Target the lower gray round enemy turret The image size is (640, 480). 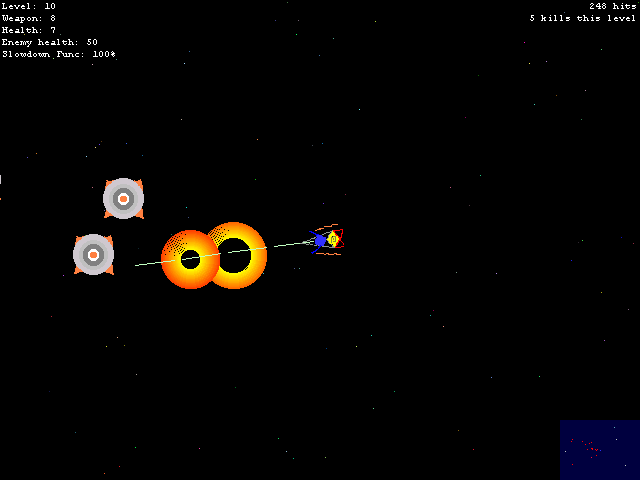[93, 255]
